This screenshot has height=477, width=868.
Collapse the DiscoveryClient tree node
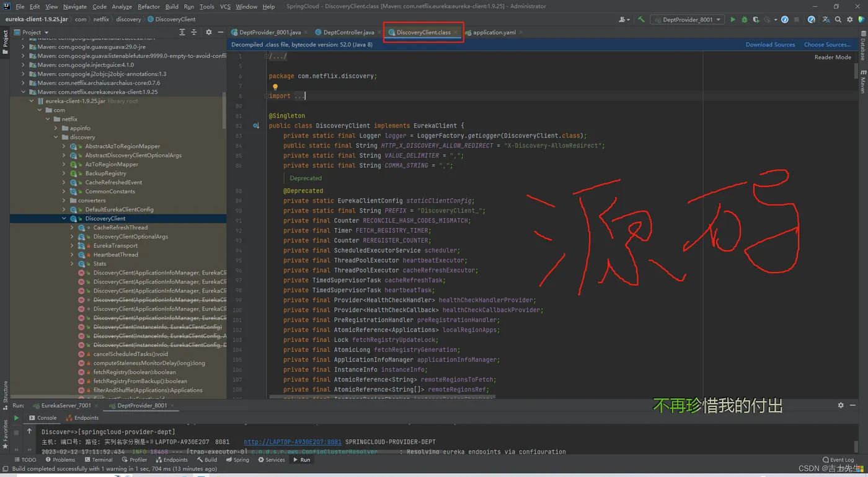(64, 219)
